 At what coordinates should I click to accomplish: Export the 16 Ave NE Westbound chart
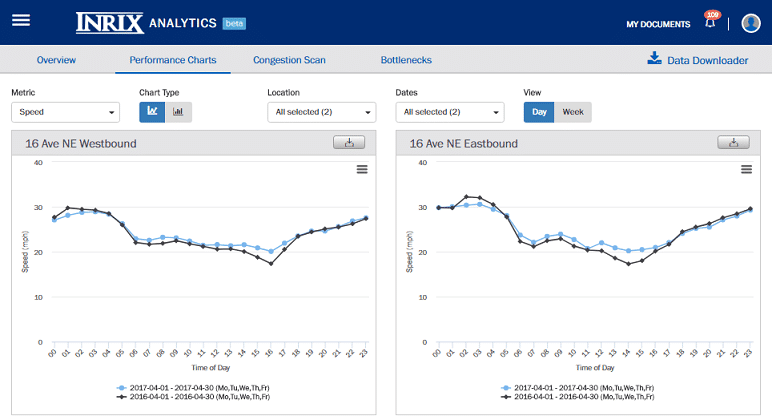pos(349,143)
